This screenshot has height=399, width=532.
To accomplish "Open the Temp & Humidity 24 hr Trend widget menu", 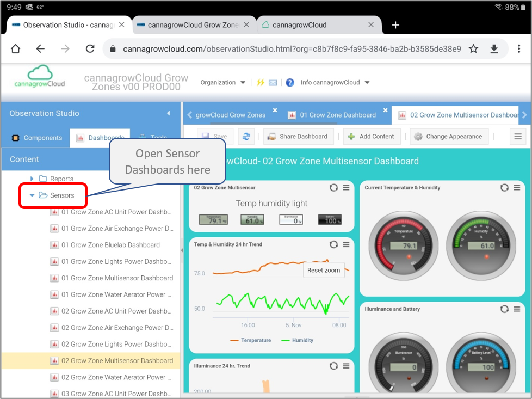I will click(347, 245).
